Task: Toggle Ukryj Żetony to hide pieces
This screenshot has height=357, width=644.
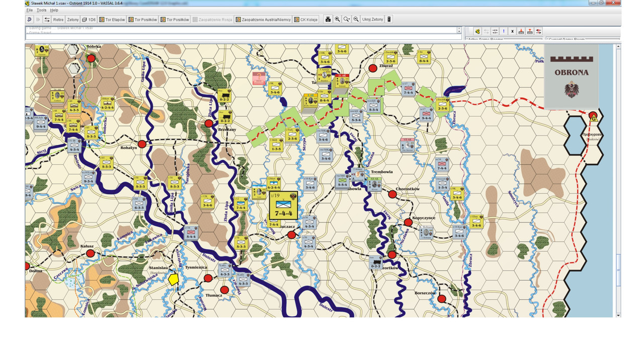Action: [373, 20]
